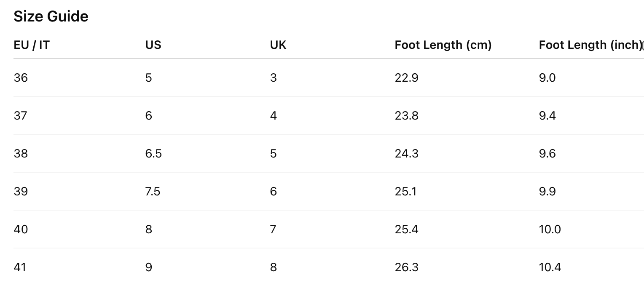Click the Size Guide heading
The image size is (644, 283).
(51, 16)
